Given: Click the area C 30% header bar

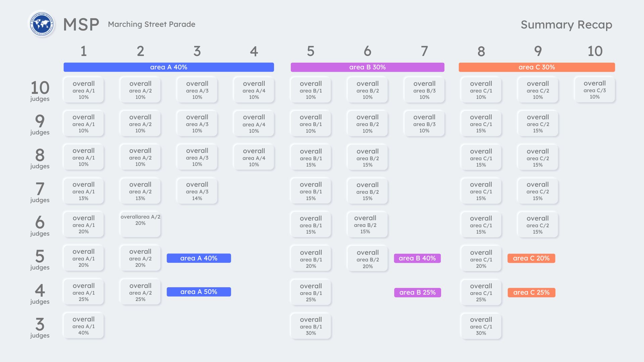Looking at the screenshot, I should click(537, 67).
